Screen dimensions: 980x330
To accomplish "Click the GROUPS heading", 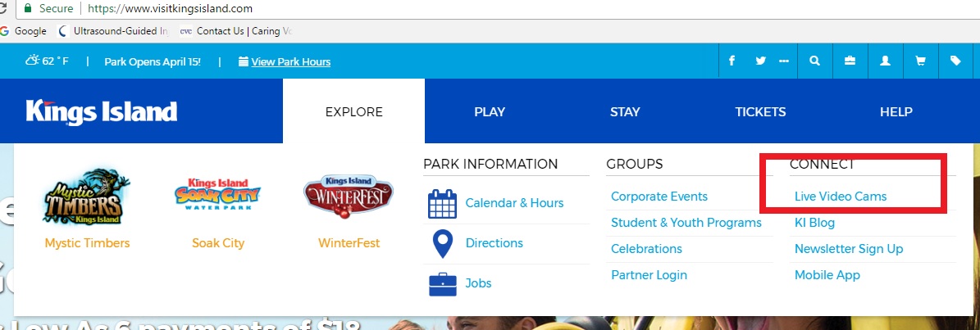I will pyautogui.click(x=635, y=164).
